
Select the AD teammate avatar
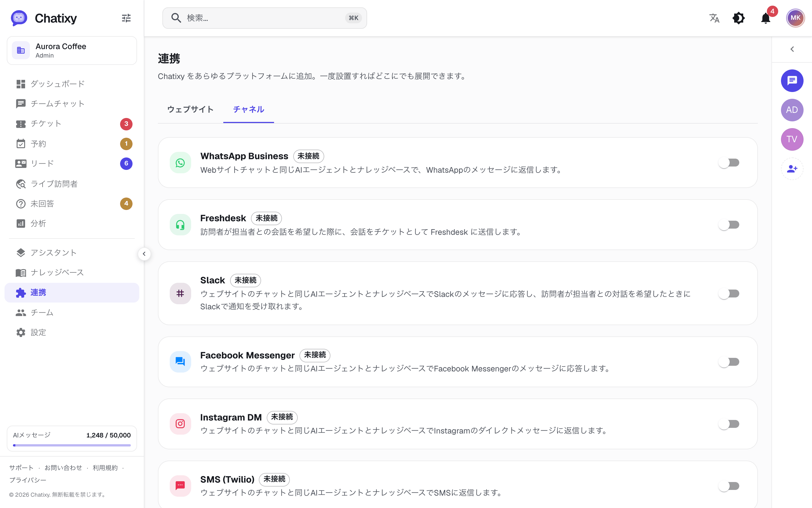[792, 110]
